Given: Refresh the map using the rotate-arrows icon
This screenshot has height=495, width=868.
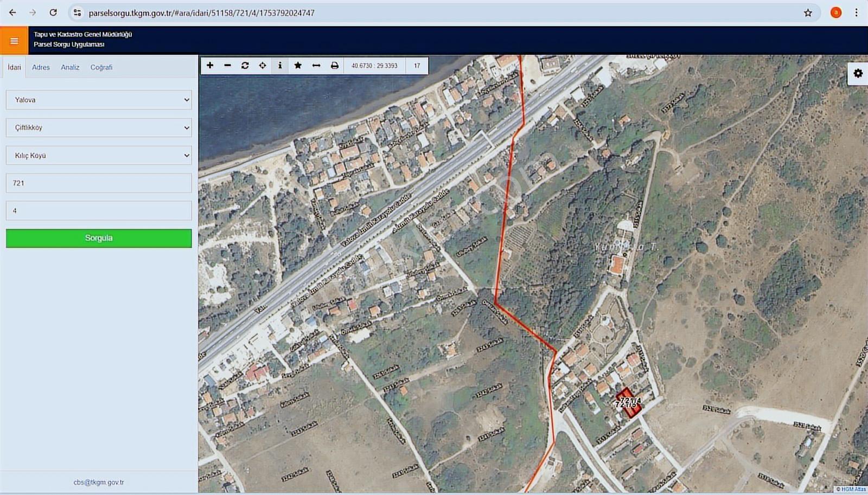Looking at the screenshot, I should (x=245, y=66).
